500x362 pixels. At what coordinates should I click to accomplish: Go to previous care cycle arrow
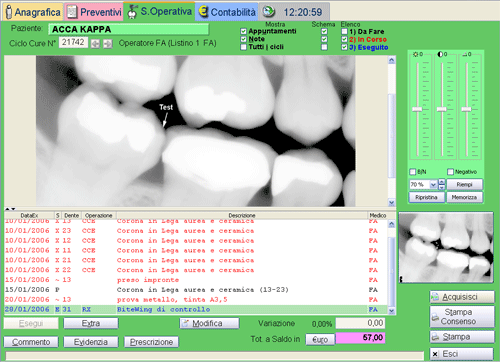pos(95,44)
